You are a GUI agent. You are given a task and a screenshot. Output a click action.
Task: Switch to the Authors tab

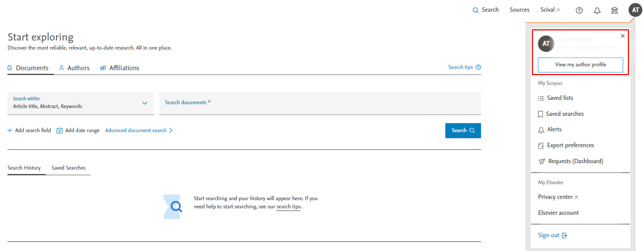[x=74, y=68]
